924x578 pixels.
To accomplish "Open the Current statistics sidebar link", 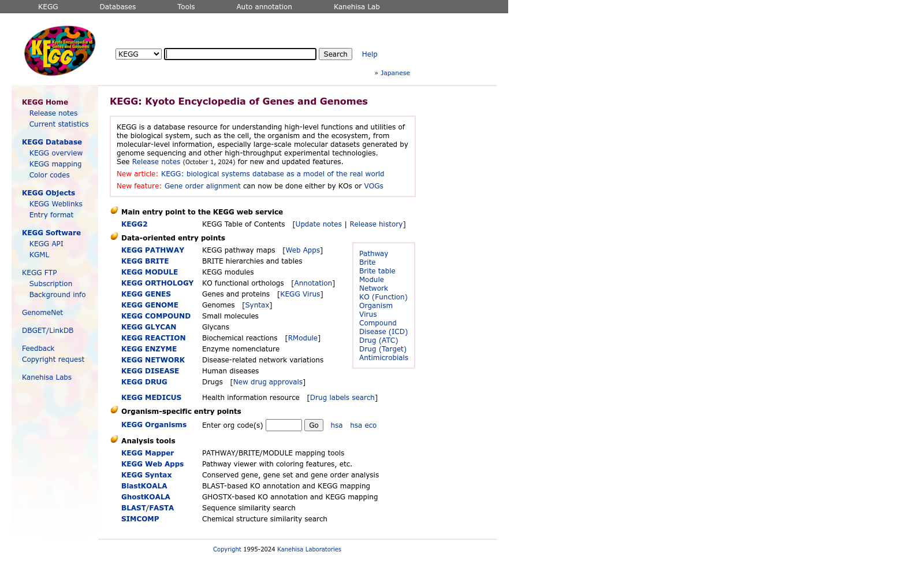I will (59, 124).
